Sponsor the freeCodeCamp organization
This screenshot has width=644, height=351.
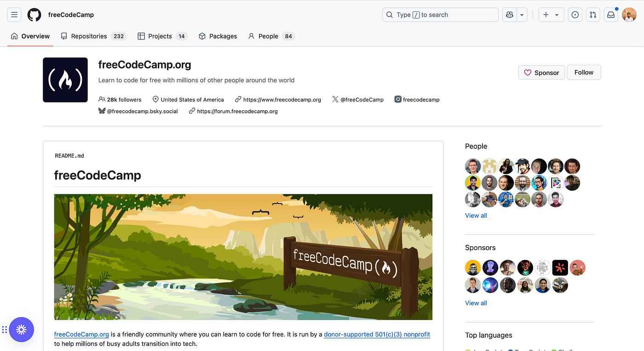(x=541, y=72)
